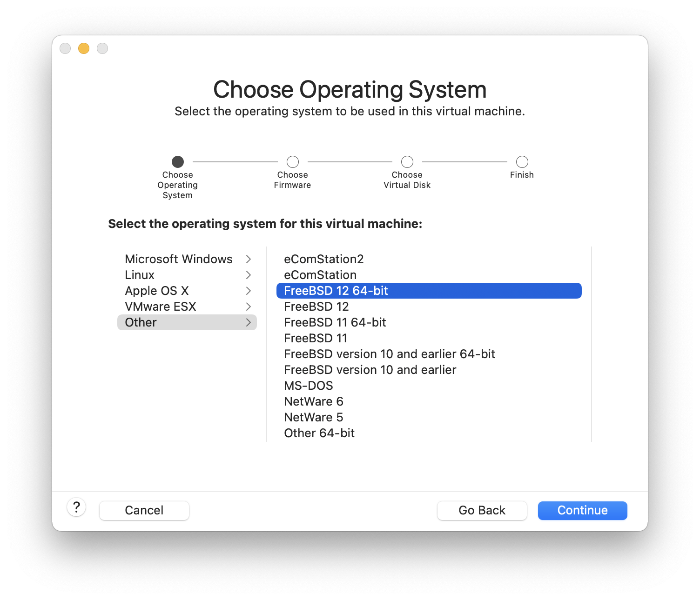Select Other 64-bit option
Viewport: 700px width, 600px height.
(319, 433)
